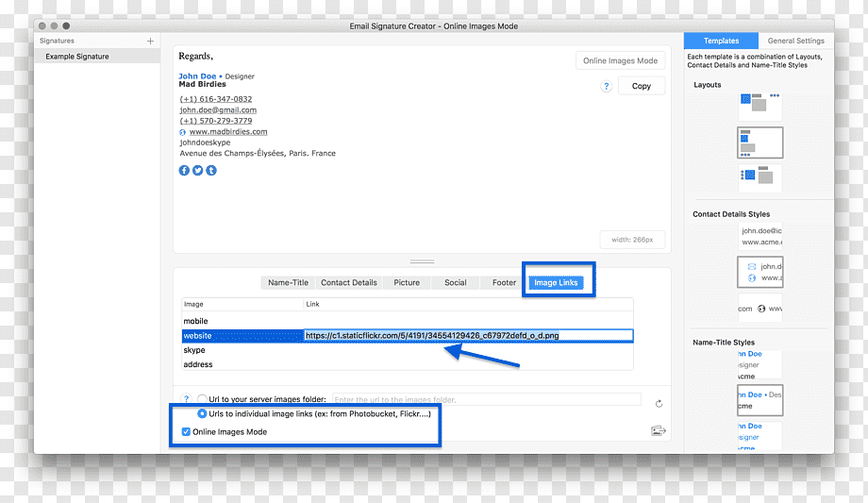Image resolution: width=868 pixels, height=503 pixels.
Task: Click the phone link (+1) 616-347-0832
Action: coord(216,99)
